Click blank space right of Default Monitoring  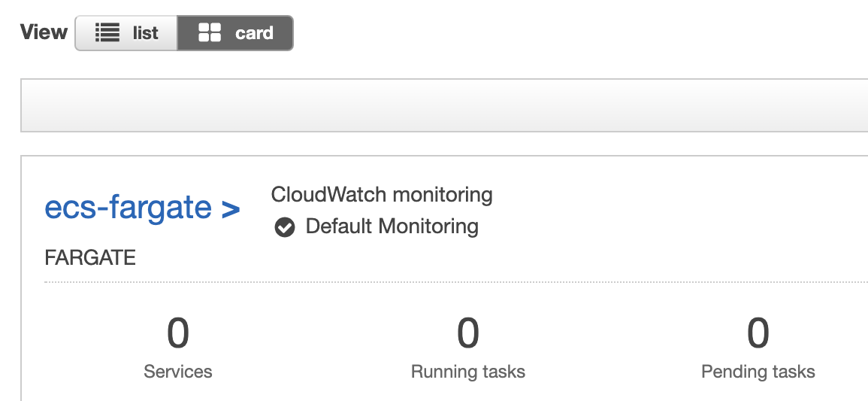tap(639, 226)
